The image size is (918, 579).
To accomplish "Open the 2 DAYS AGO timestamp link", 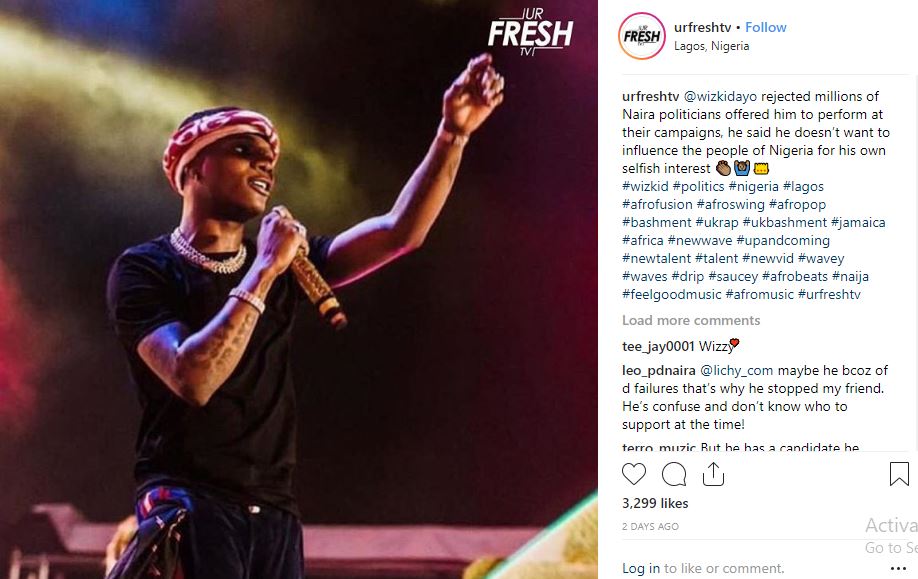I will (x=650, y=526).
